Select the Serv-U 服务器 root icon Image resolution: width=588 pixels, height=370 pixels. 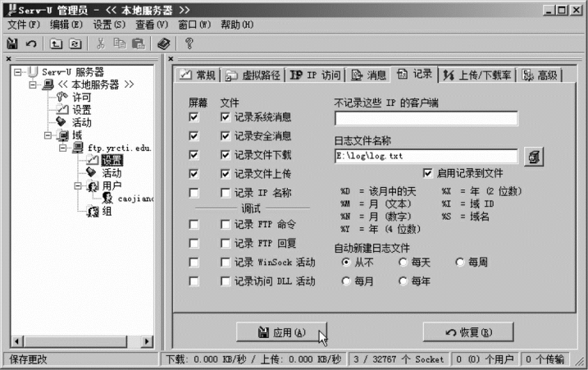[34, 71]
